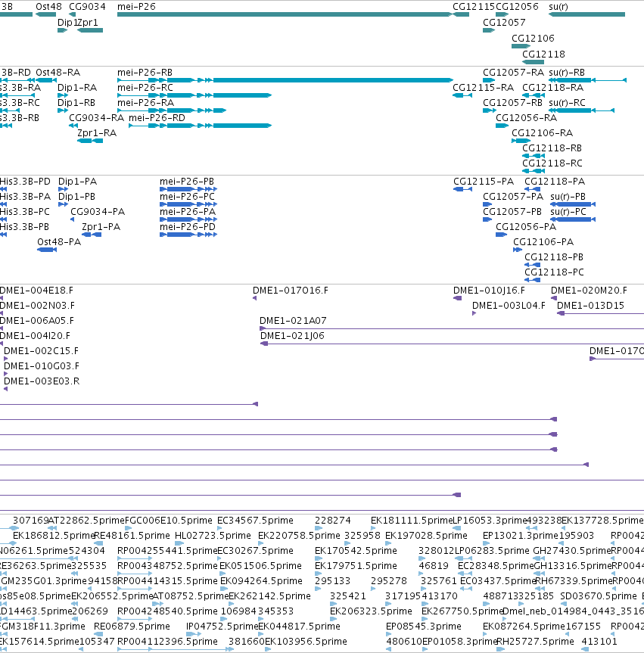Click the CG12106 gene label
The width and height of the screenshot is (644, 653).
533,39
